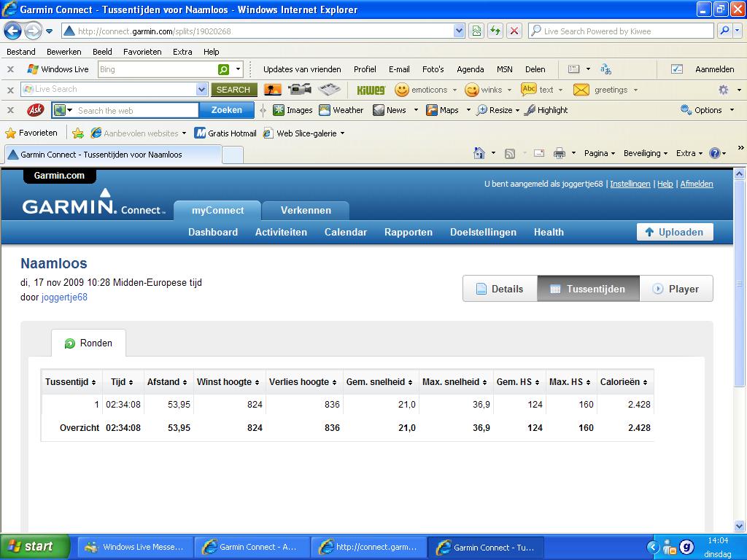Expand the Beveiliging menu in command bar
The width and height of the screenshot is (747, 560).
646,153
